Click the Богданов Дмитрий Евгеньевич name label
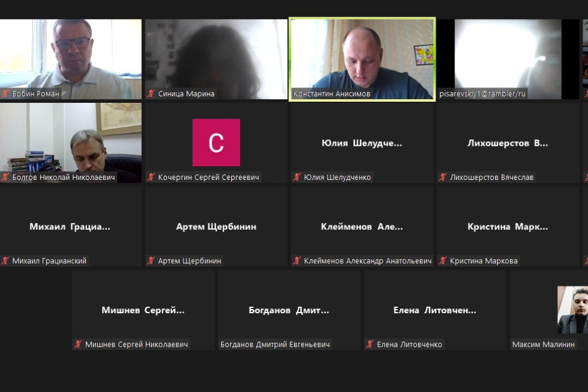The height and width of the screenshot is (392, 588). 275,344
